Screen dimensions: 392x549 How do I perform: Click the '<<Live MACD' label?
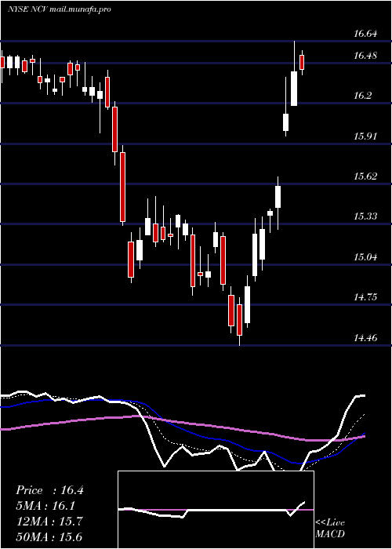[x=330, y=529]
